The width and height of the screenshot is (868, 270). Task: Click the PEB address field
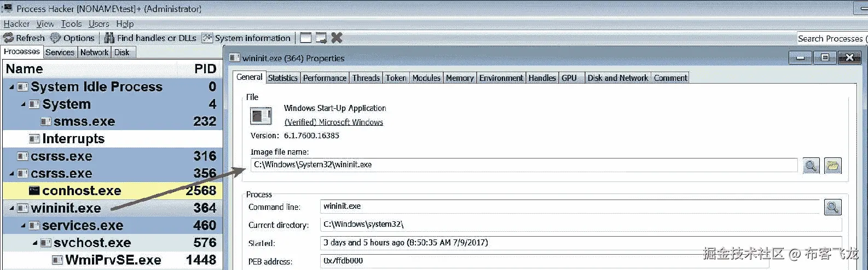(x=545, y=261)
